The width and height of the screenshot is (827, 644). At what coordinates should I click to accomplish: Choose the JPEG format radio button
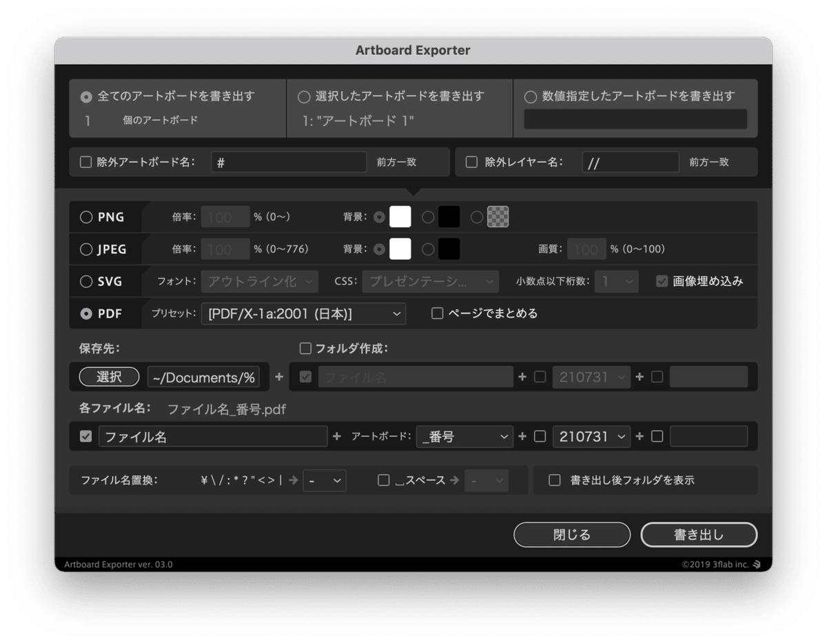[x=86, y=249]
